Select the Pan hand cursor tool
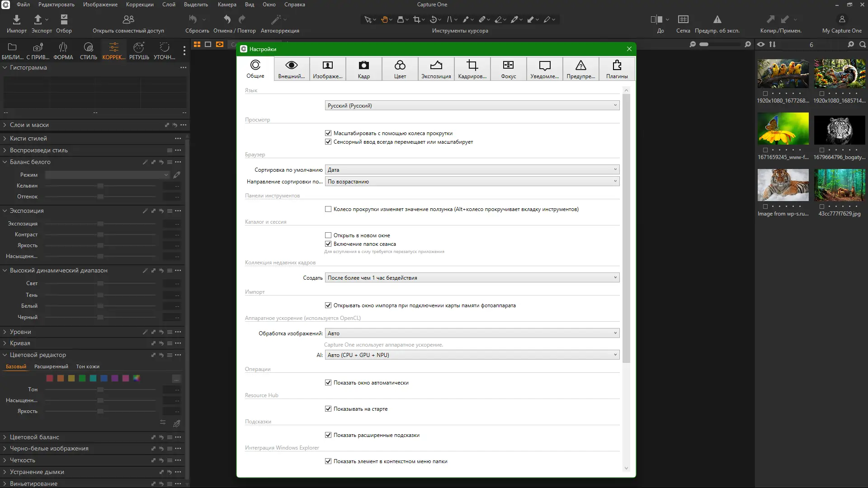 click(384, 19)
